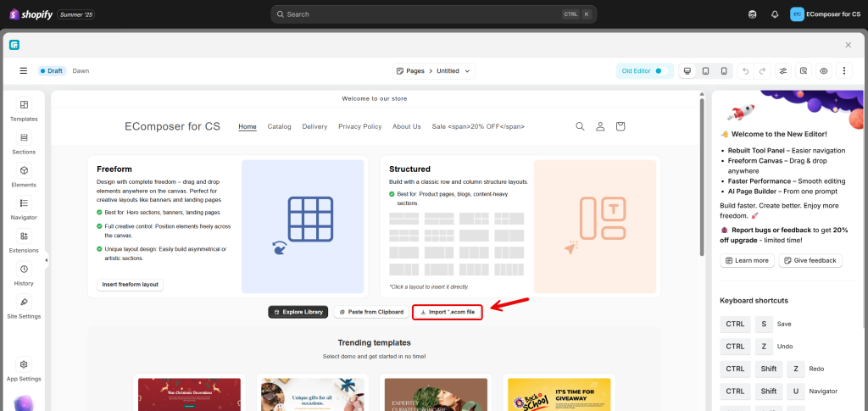The width and height of the screenshot is (868, 411).
Task: Click the Shopify sidekick icon near bell
Action: (x=753, y=14)
